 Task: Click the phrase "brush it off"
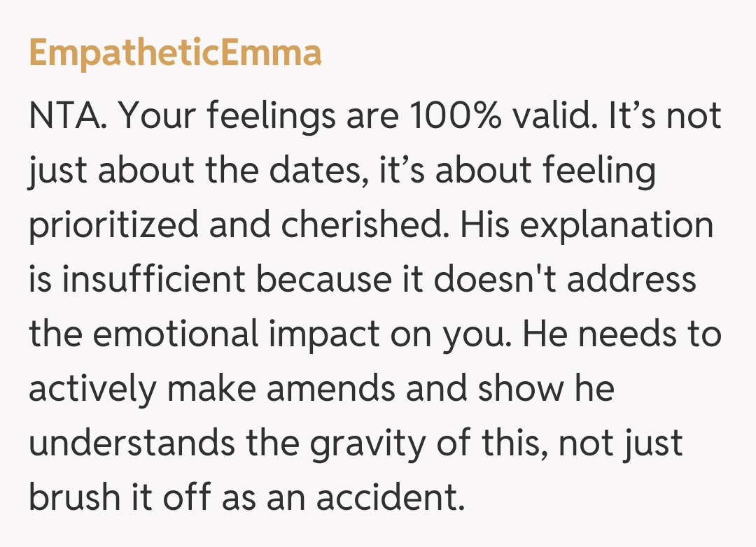pyautogui.click(x=118, y=497)
